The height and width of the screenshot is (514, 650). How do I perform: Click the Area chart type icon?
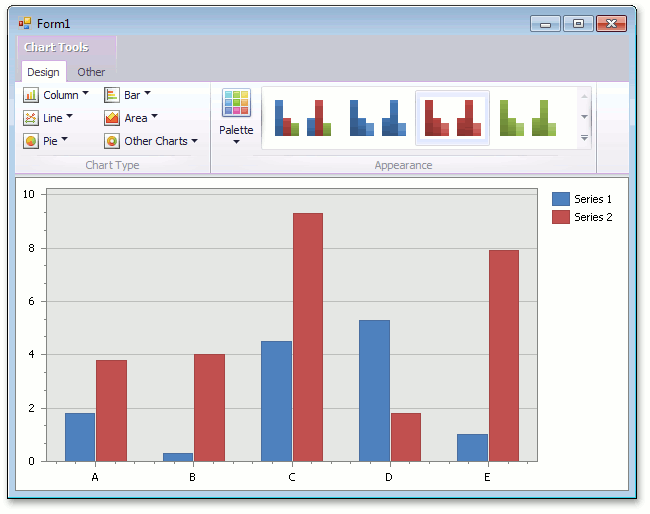[112, 118]
